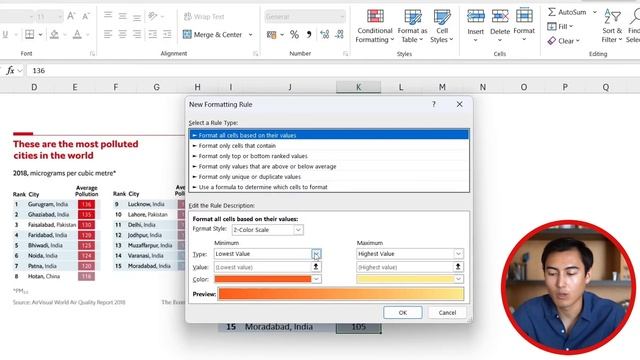Select 'Format all cells based on their values'

coord(329,135)
